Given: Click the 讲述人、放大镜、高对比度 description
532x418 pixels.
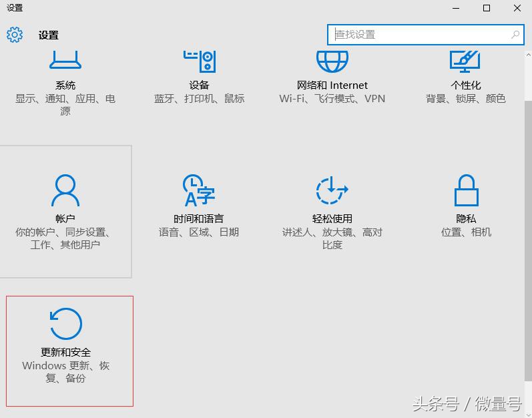Looking at the screenshot, I should pos(332,238).
